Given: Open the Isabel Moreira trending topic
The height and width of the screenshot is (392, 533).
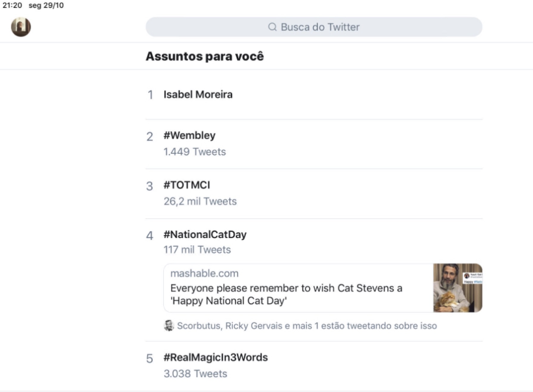Looking at the screenshot, I should tap(198, 95).
